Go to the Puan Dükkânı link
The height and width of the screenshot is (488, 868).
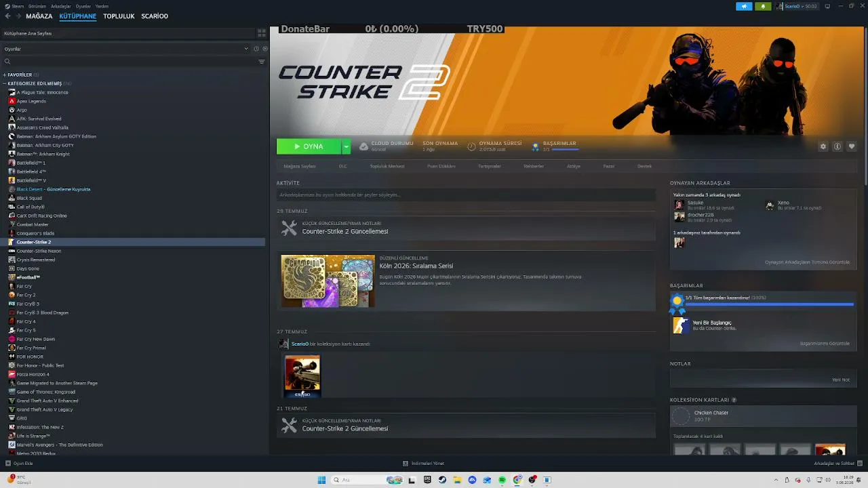[x=441, y=166]
